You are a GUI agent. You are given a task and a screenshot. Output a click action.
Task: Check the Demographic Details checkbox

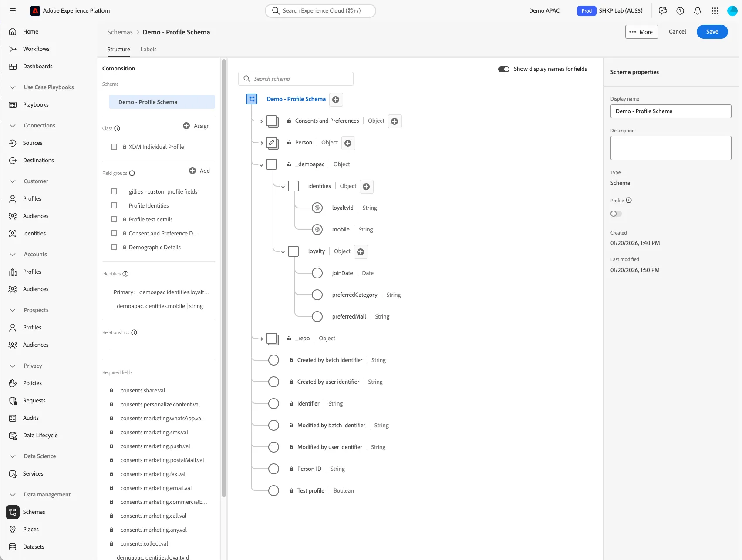pyautogui.click(x=114, y=247)
